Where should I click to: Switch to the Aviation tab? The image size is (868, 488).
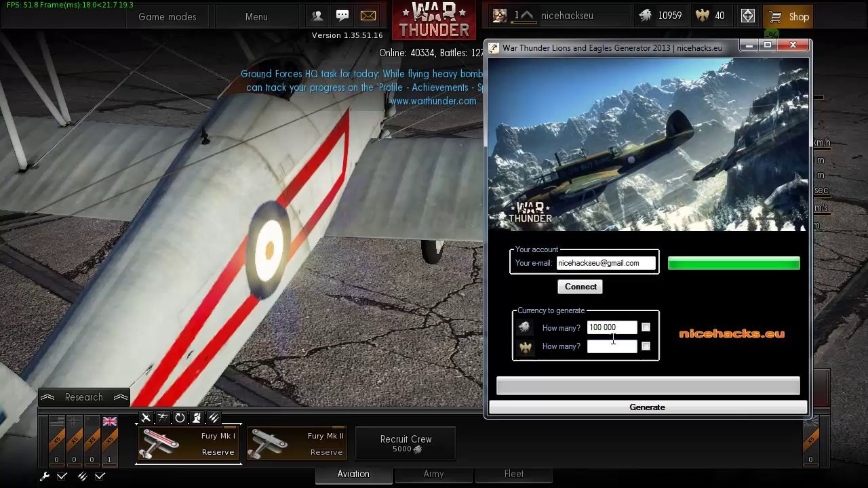point(353,474)
